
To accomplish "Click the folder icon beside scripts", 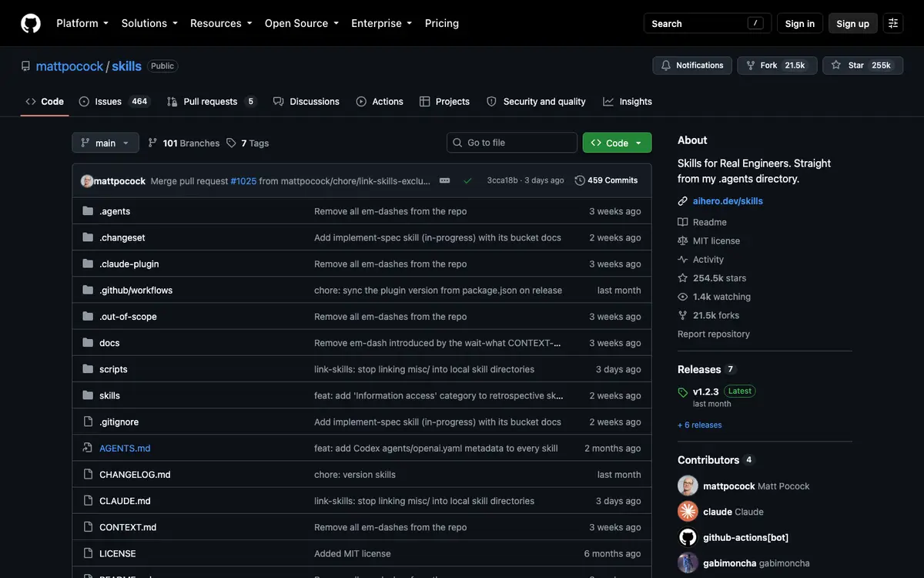I will coord(88,369).
